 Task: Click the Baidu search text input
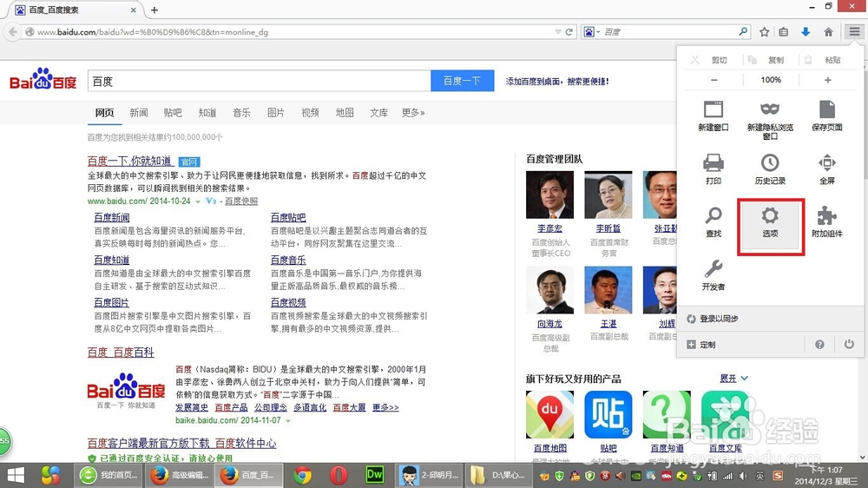point(259,81)
